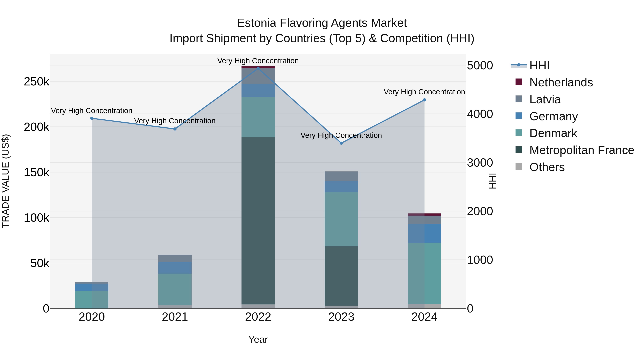Select the HHI data point for 2023

341,143
